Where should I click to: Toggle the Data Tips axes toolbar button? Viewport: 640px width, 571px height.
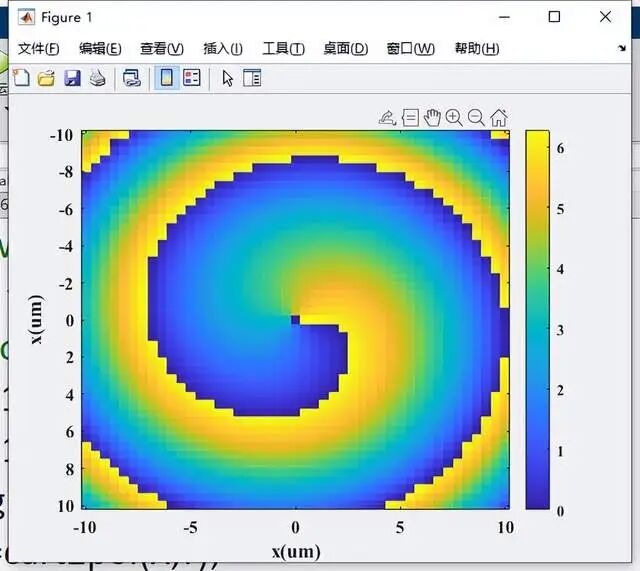pyautogui.click(x=410, y=118)
